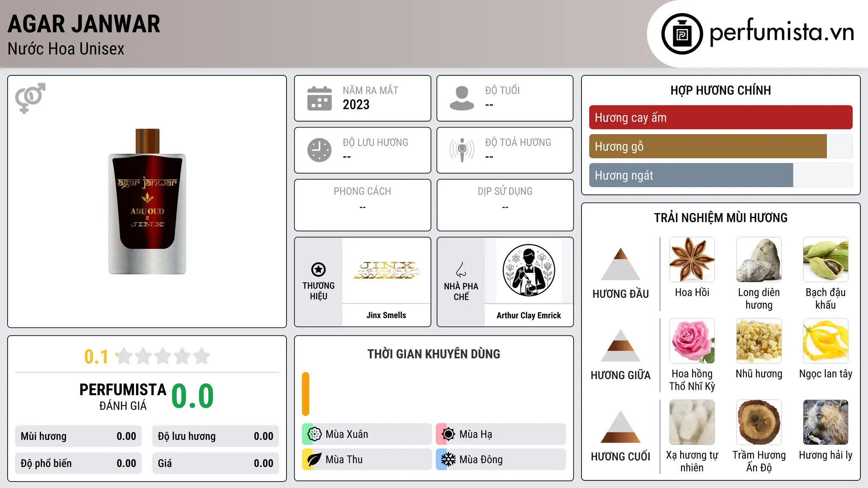The image size is (868, 488).
Task: Click the Hương giữa label
Action: [620, 375]
